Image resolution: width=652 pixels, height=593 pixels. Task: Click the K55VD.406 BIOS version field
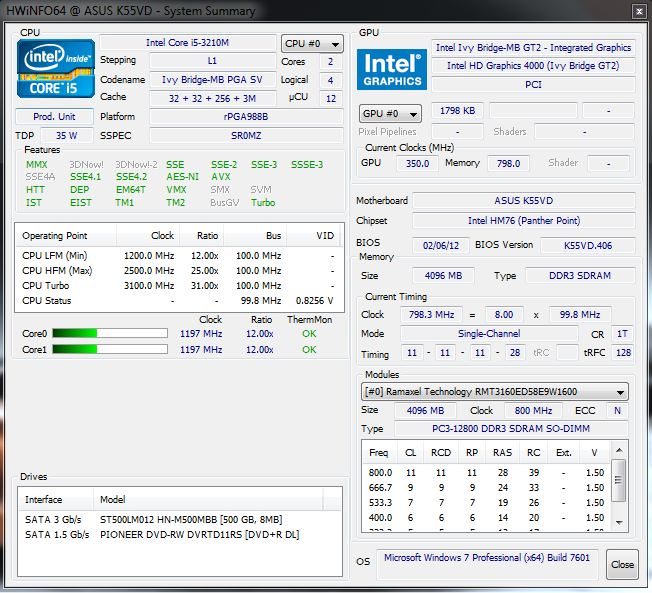tap(588, 245)
